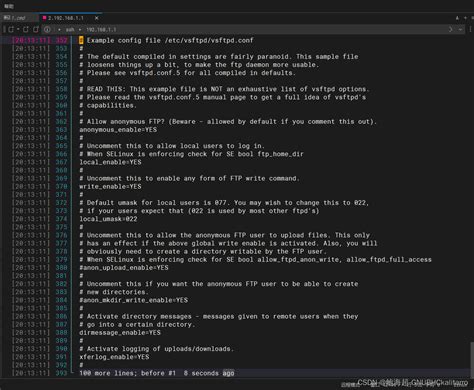Screen dimensions: 474x390
Task: Close the 192.168.1.1 session tab
Action: [x=97, y=18]
